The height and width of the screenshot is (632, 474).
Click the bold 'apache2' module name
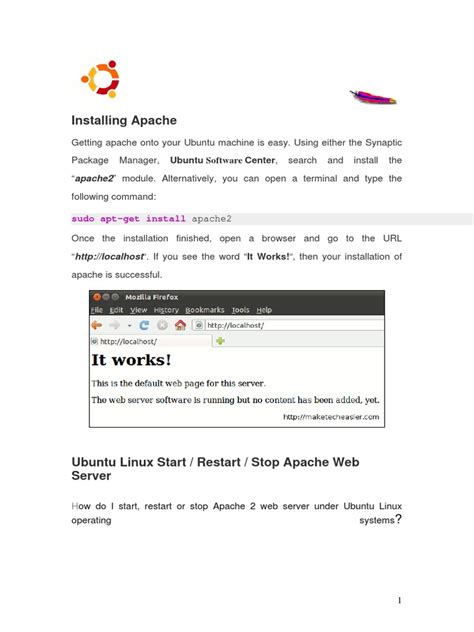point(95,179)
